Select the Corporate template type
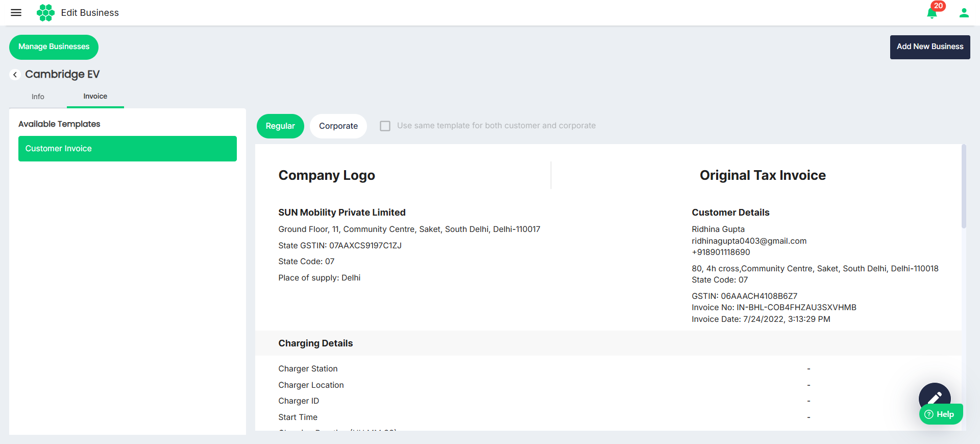Viewport: 980px width, 444px height. 338,126
